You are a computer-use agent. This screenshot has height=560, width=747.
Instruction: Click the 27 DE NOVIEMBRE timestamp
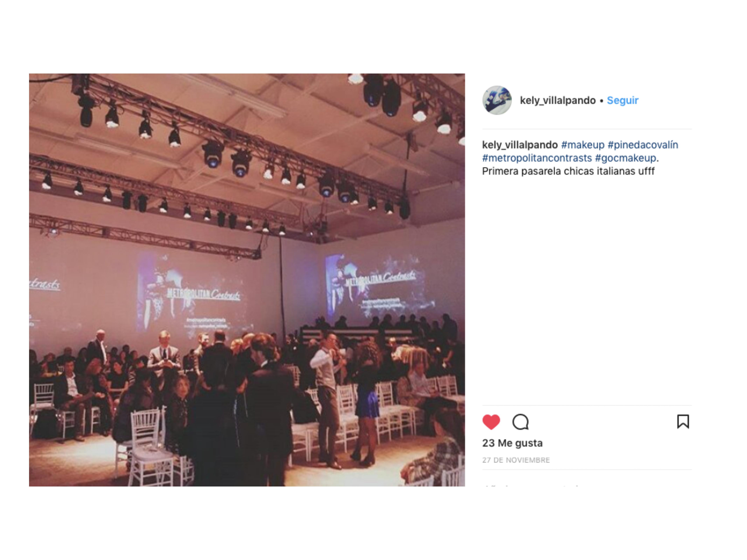pyautogui.click(x=516, y=460)
